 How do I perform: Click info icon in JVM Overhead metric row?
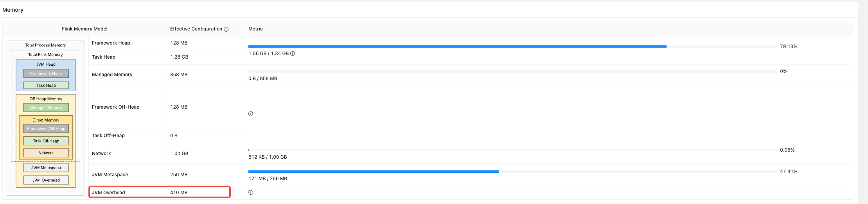[x=251, y=192]
